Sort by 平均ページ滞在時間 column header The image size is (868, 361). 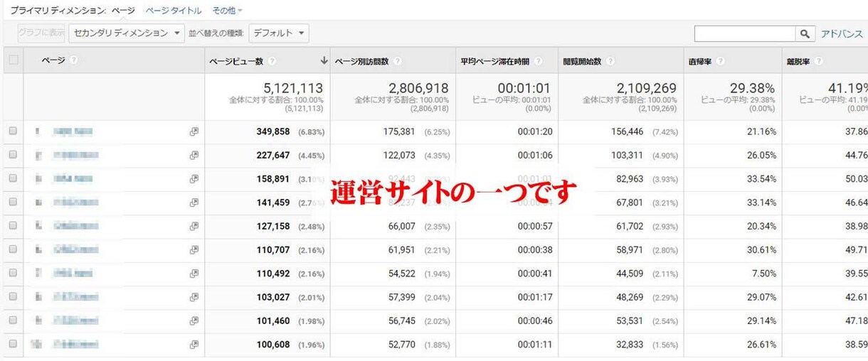pyautogui.click(x=495, y=61)
